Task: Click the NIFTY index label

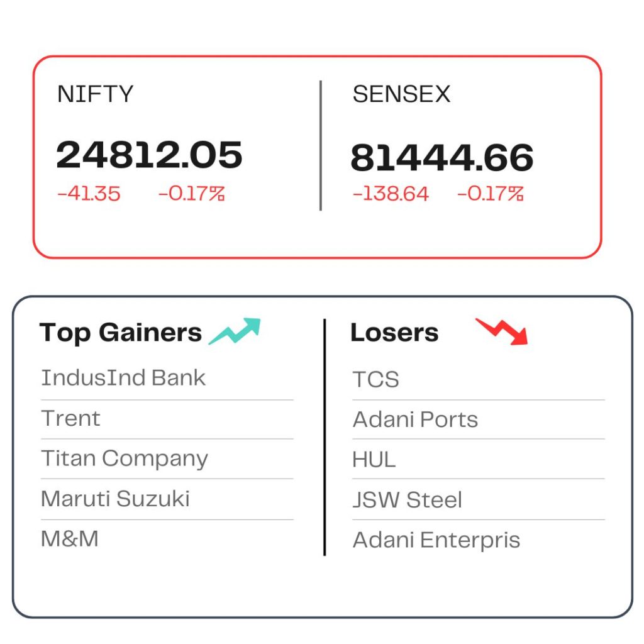Action: pos(96,94)
